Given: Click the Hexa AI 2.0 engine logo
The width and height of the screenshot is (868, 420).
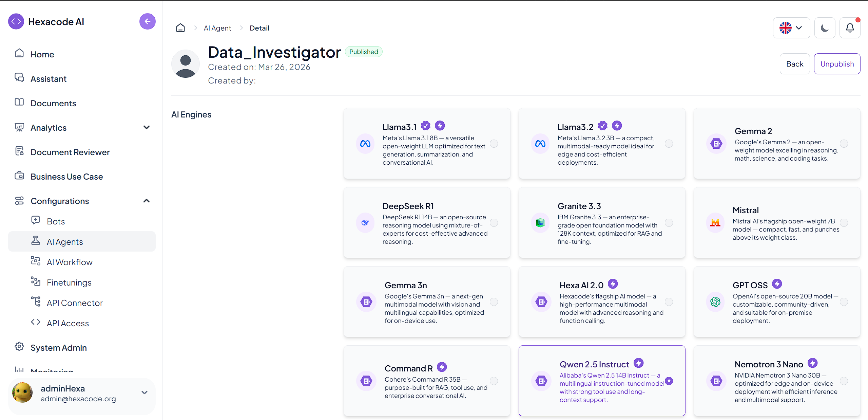Looking at the screenshot, I should click(x=541, y=302).
